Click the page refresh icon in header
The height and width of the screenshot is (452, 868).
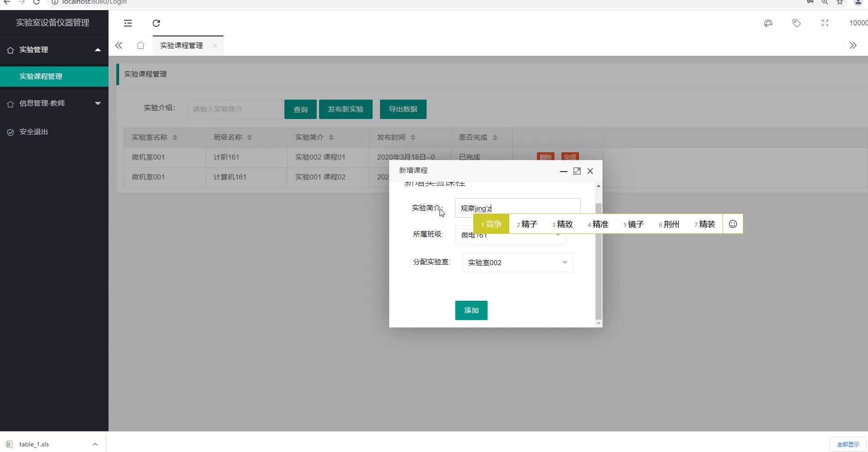click(x=156, y=23)
